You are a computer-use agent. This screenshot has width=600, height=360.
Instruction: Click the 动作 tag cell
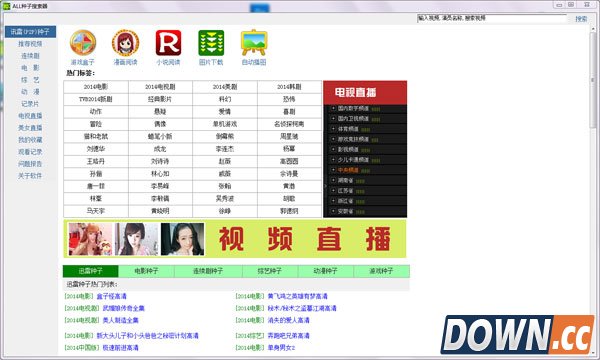click(x=96, y=112)
